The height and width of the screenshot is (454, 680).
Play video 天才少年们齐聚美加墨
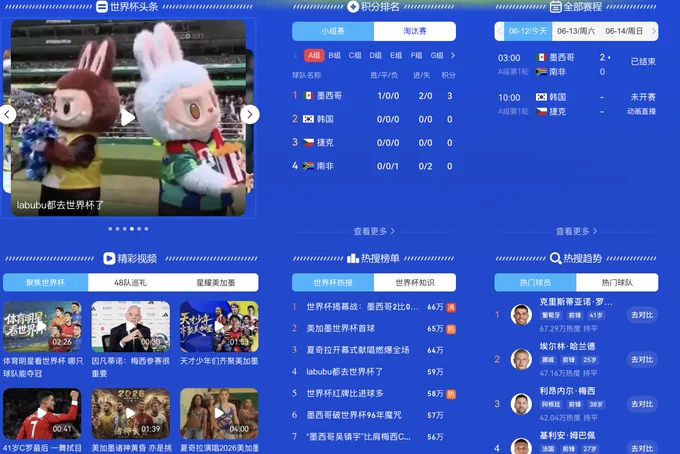219,327
